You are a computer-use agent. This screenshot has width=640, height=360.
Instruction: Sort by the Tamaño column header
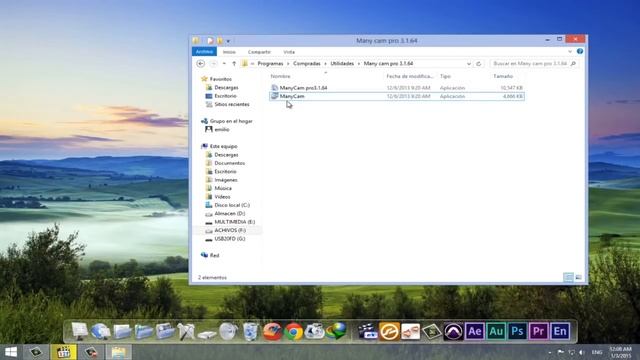point(503,76)
